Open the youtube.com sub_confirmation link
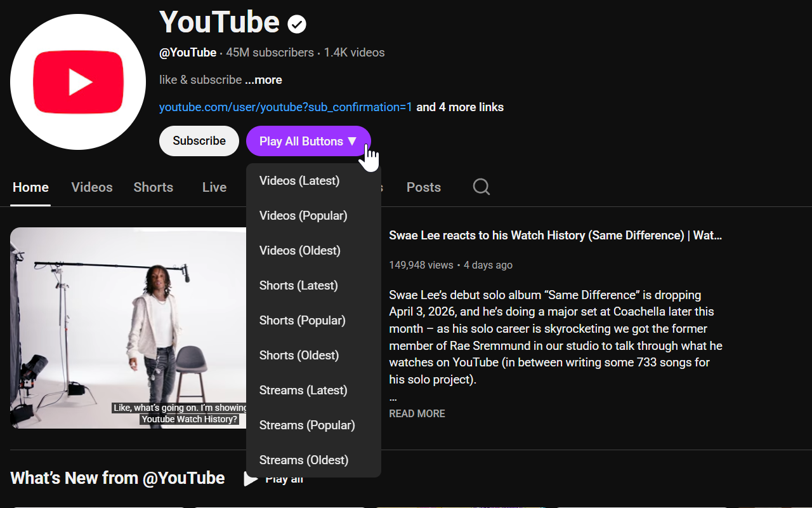The height and width of the screenshot is (508, 812). point(285,107)
